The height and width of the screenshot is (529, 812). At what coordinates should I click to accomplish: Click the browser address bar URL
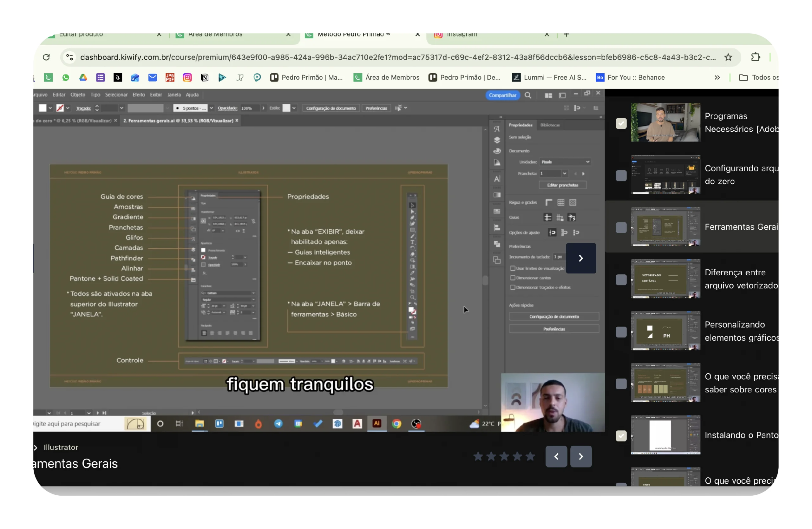pos(398,57)
